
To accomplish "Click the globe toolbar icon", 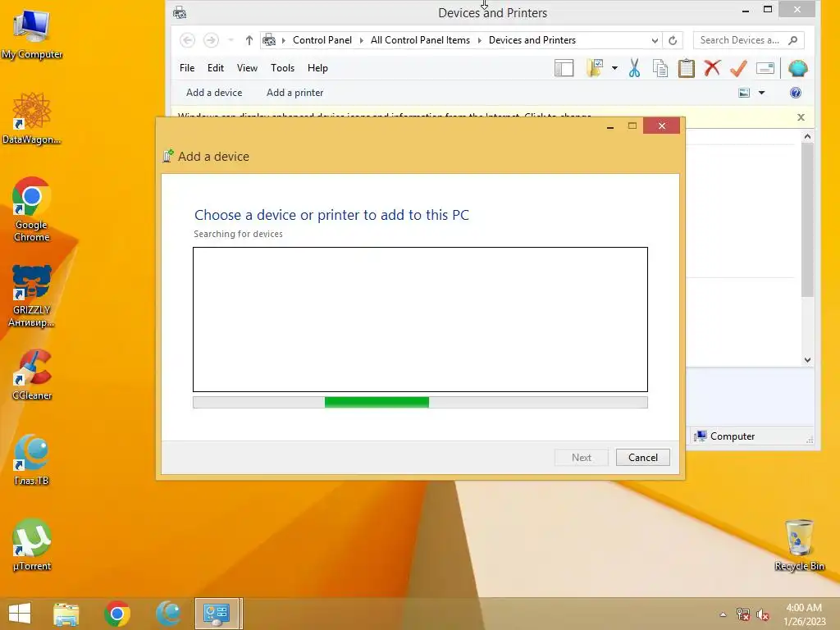I will coord(797,68).
